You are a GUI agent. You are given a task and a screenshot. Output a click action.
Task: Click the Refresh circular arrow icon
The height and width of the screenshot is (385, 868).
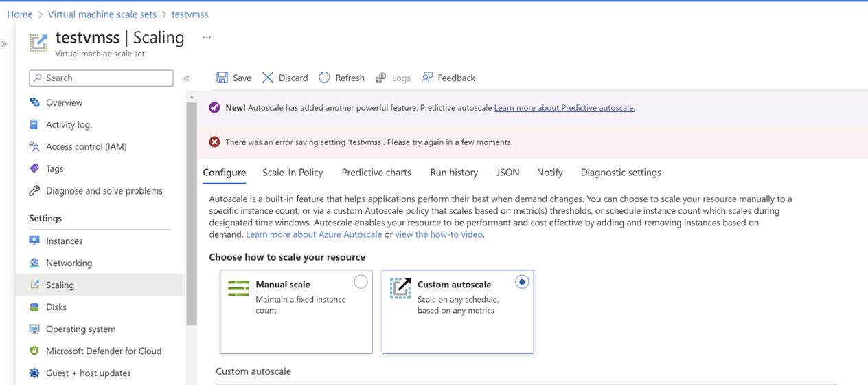324,78
